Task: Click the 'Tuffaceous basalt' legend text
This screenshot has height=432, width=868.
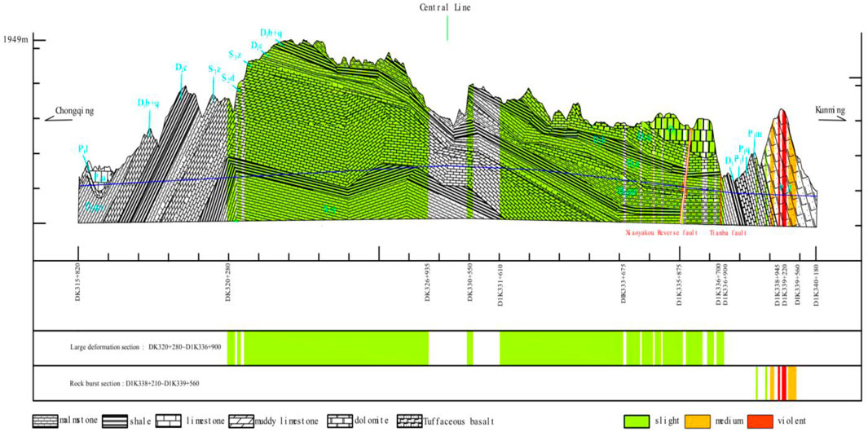Action: (x=456, y=421)
